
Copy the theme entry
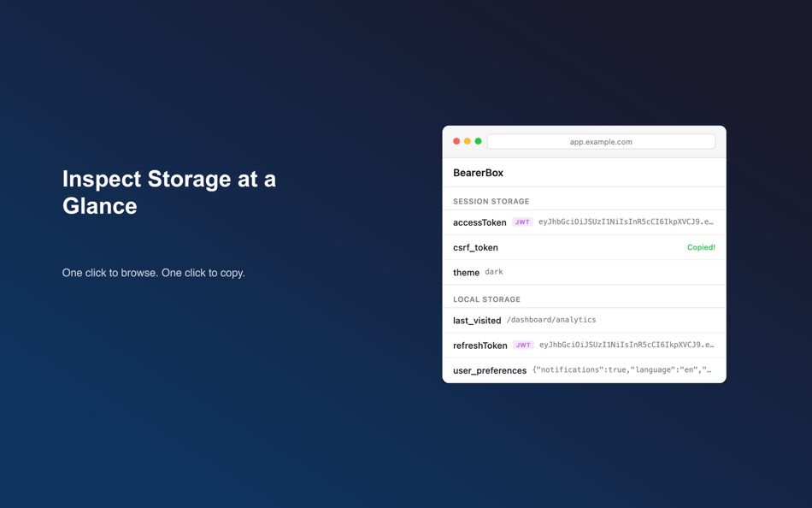(584, 271)
